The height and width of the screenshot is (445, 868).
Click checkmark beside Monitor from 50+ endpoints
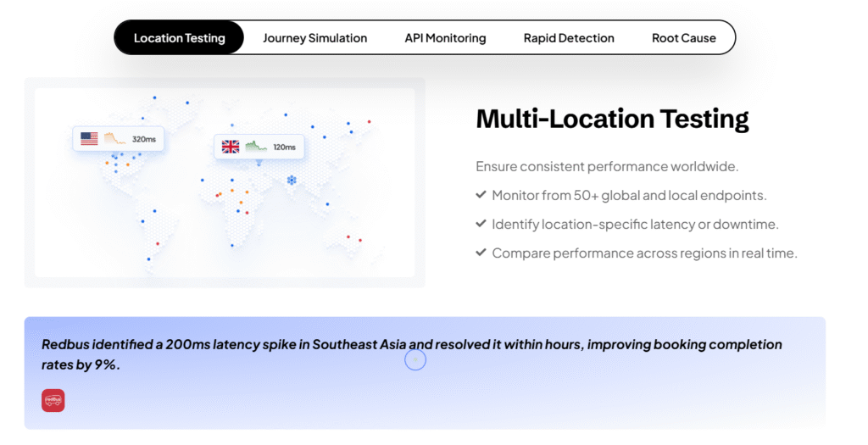481,195
